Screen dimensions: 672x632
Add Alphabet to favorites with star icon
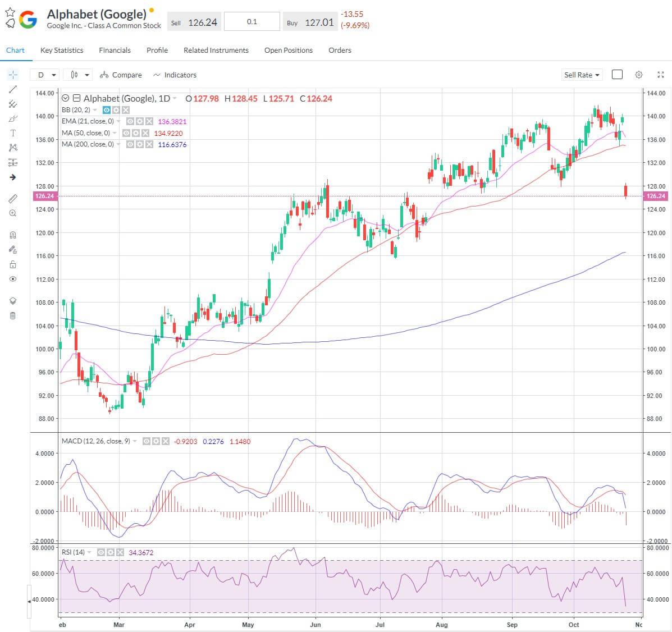[10, 12]
